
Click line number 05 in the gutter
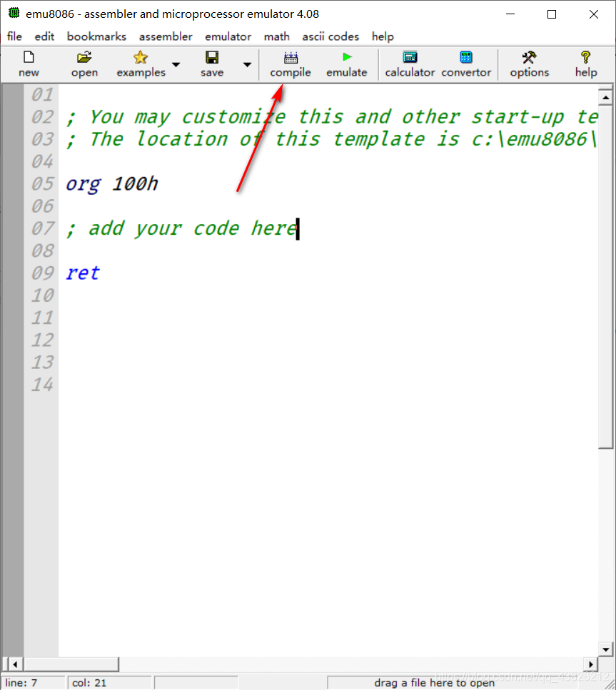(42, 183)
